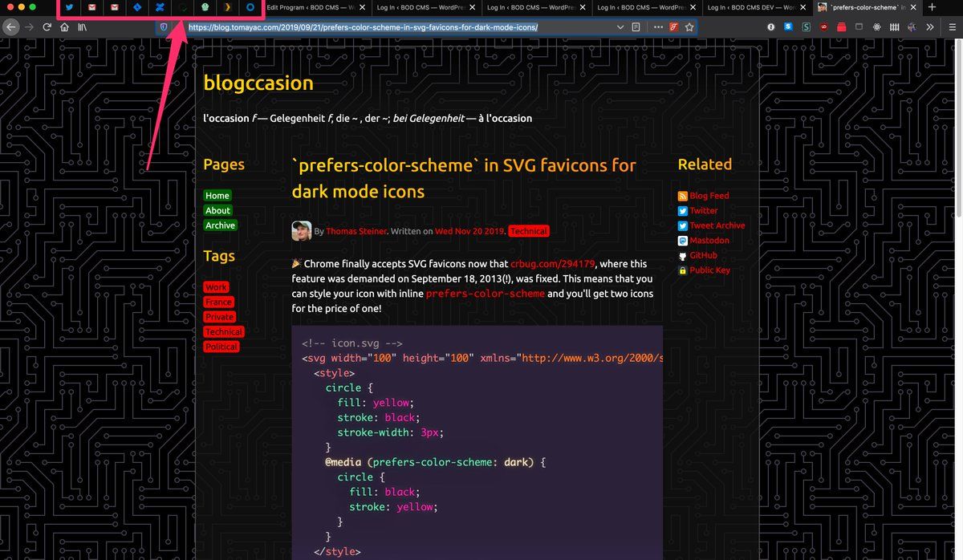This screenshot has width=963, height=560.
Task: Reload the current page
Action: (47, 26)
